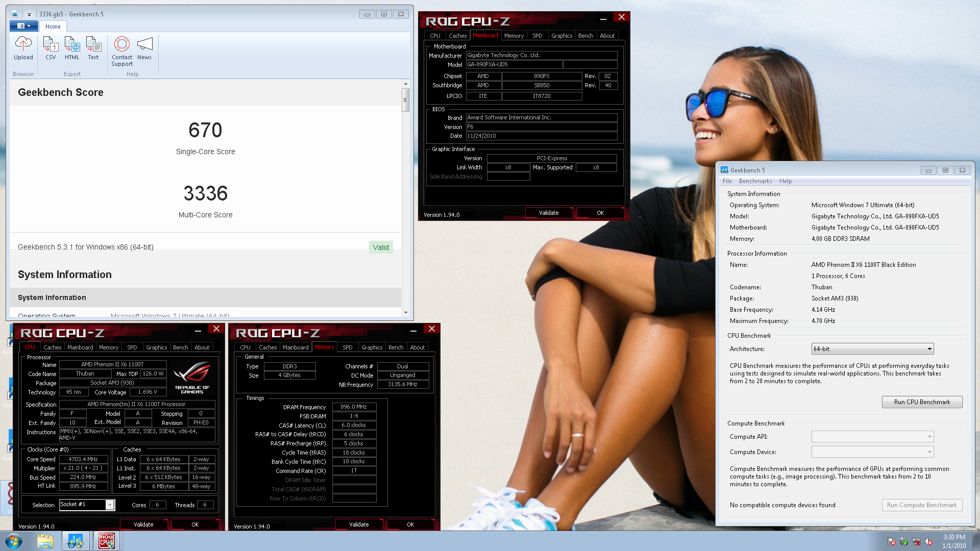The width and height of the screenshot is (980, 551).
Task: Minimize the Mainboard CPU-Z window
Action: pos(603,19)
